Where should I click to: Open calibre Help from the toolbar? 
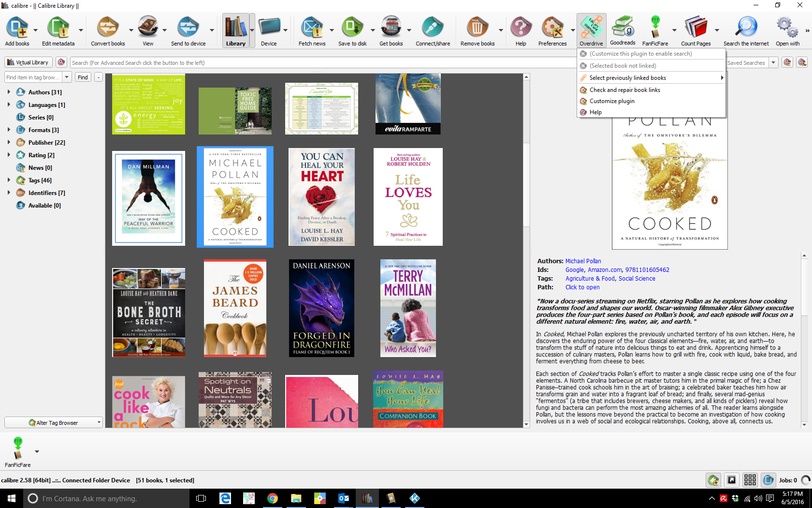click(x=521, y=27)
